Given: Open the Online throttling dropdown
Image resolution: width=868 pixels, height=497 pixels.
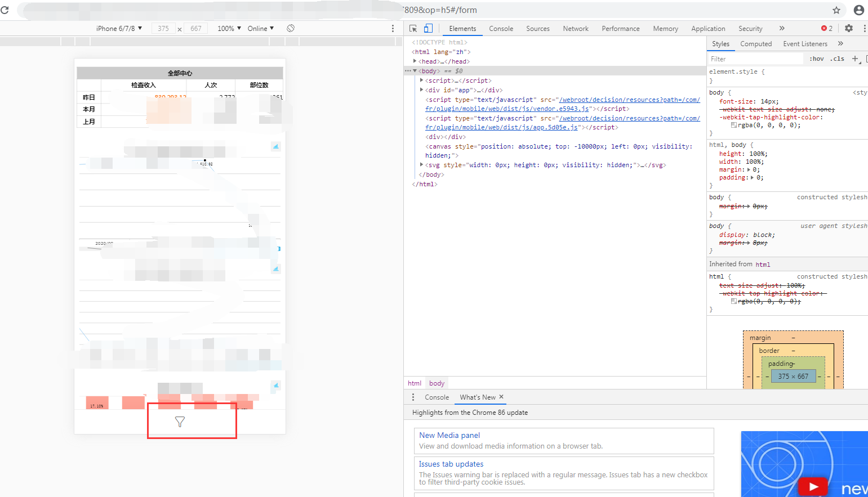Looking at the screenshot, I should tap(261, 28).
